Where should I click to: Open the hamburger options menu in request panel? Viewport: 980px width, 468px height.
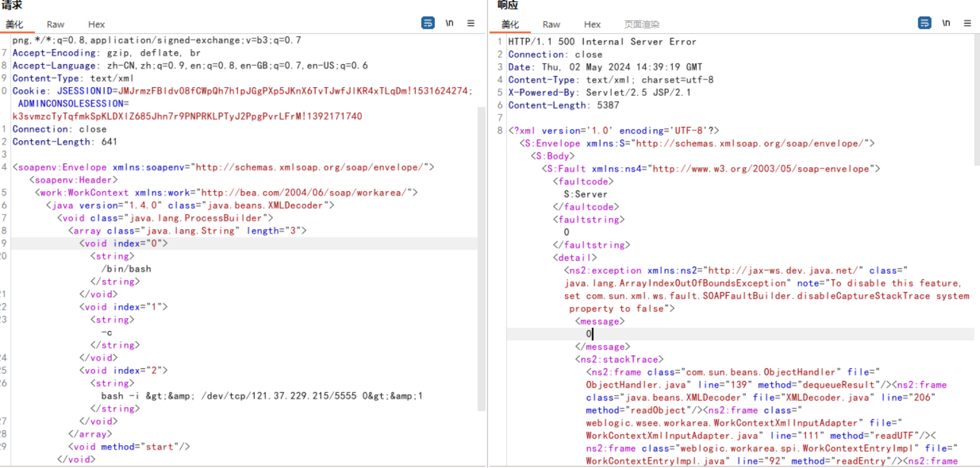[x=471, y=23]
